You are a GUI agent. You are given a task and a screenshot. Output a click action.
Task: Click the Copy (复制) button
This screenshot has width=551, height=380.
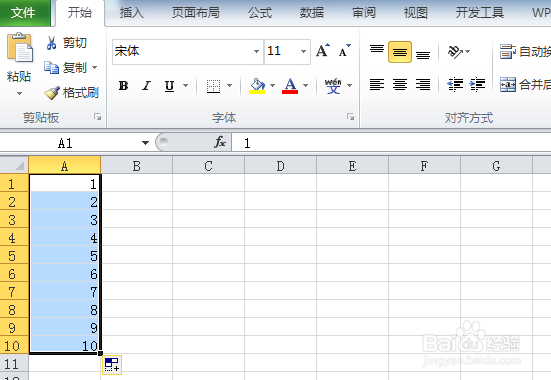[x=66, y=67]
